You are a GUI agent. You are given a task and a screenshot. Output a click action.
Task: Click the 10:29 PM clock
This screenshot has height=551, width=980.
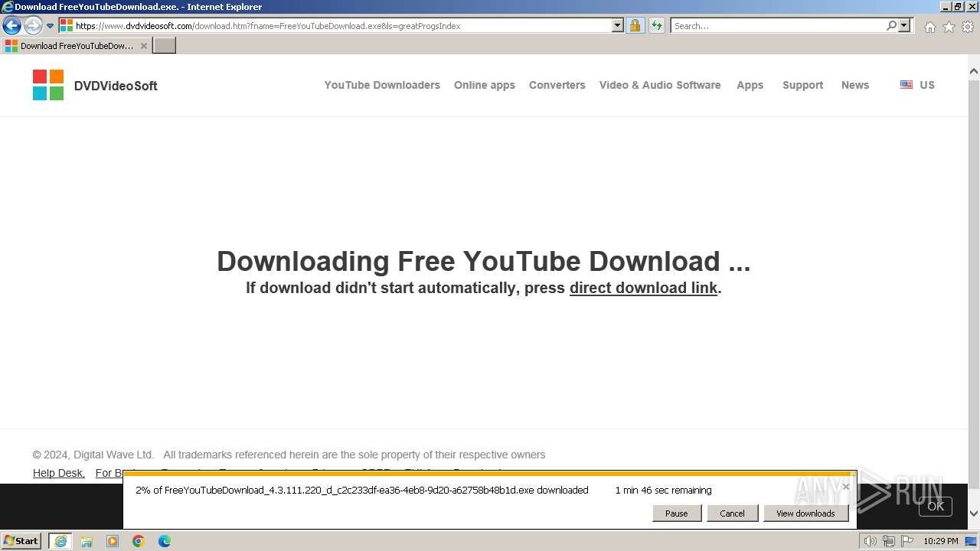(940, 541)
